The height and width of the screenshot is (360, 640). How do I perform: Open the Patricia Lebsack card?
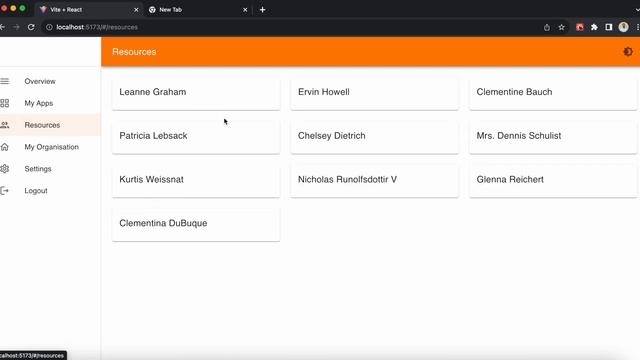pos(196,136)
